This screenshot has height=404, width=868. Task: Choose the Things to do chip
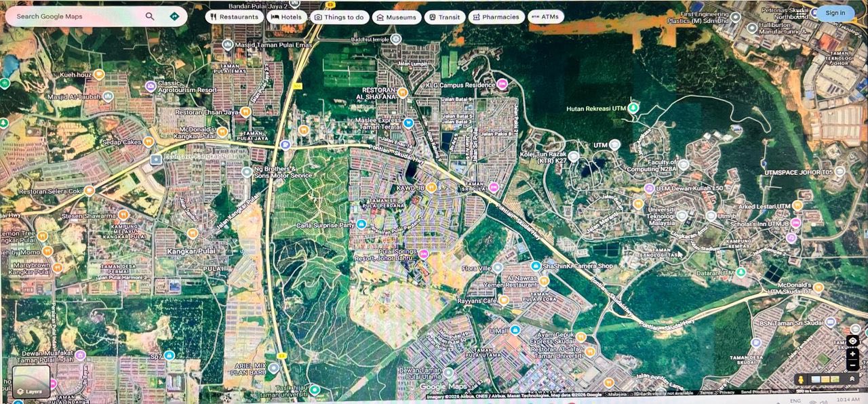(x=339, y=17)
